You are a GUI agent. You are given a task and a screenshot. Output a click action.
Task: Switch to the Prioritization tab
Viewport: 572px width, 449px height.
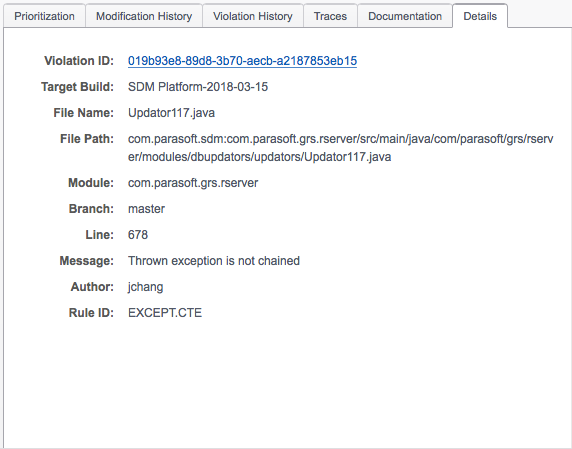[x=44, y=16]
